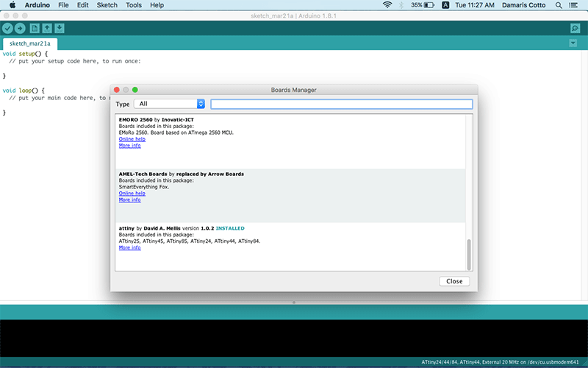
Task: Click the battery 35% indicator
Action: point(422,5)
